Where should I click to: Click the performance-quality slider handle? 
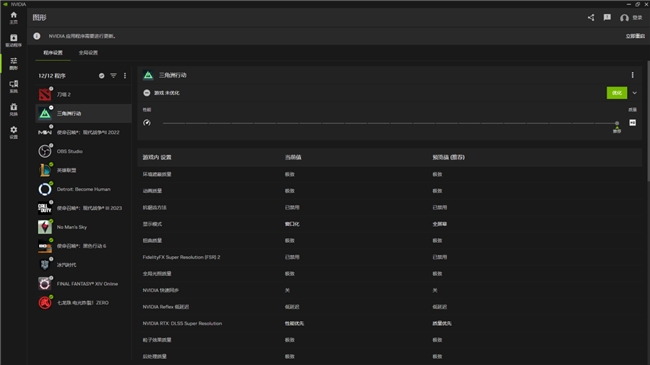click(x=617, y=123)
